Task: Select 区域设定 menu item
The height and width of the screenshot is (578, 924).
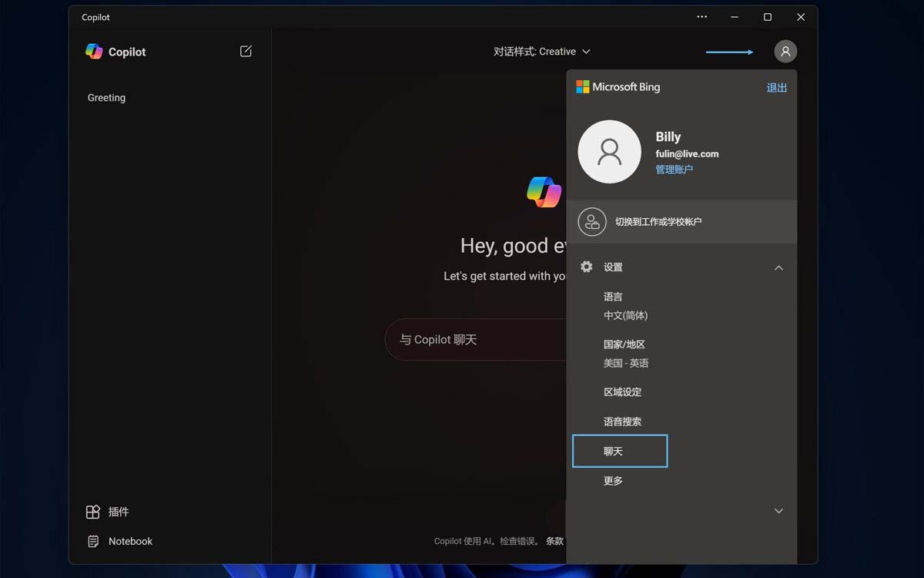Action: (622, 392)
